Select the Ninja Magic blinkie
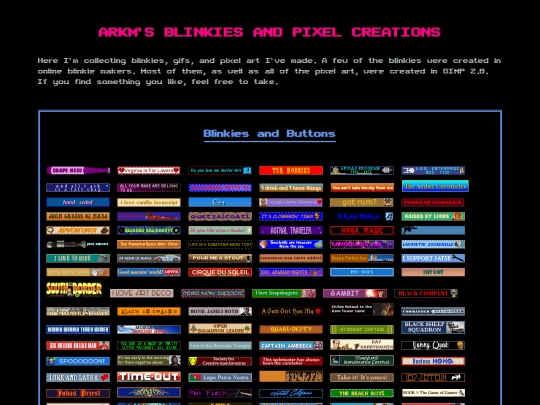The width and height of the screenshot is (540, 405). (x=362, y=230)
